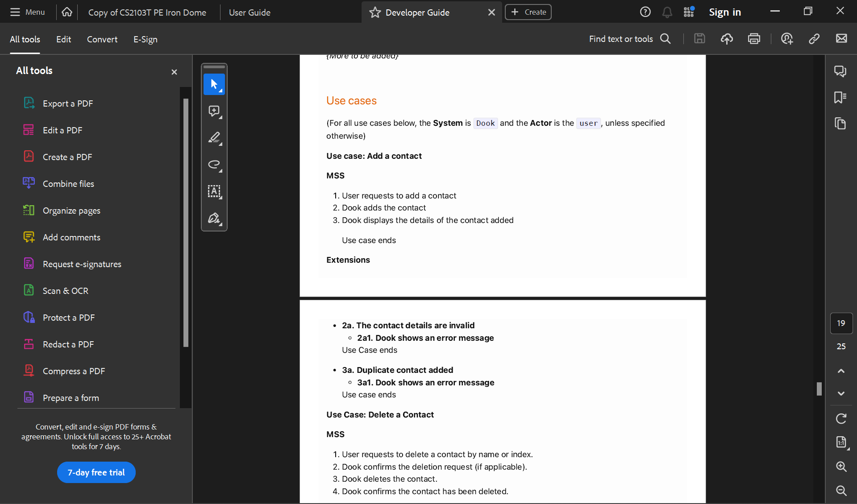Click the 7-day free trial button
857x504 pixels.
point(96,472)
